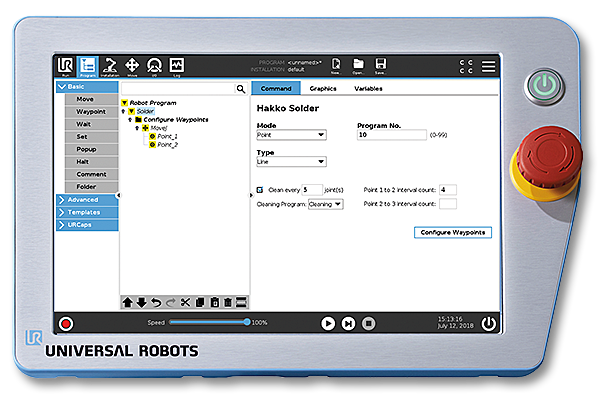Screen dimensions: 600x417
Task: Select the Program tab icon
Action: tap(88, 66)
